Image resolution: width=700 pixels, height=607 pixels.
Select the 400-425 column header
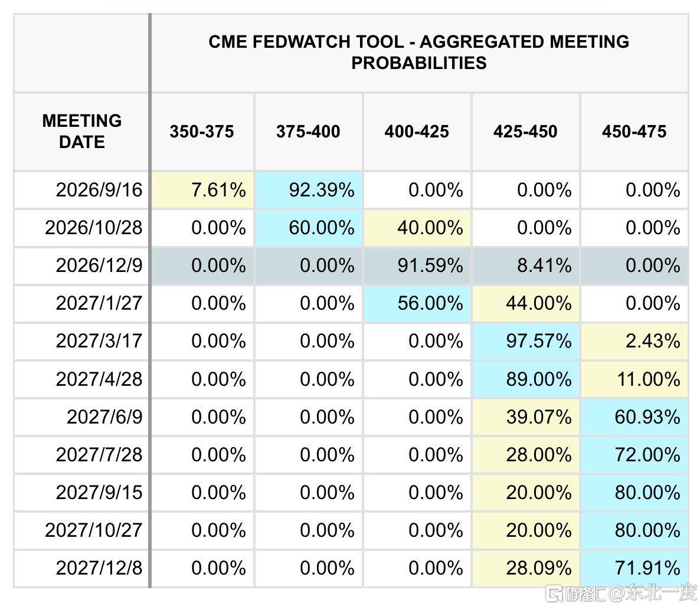[417, 132]
